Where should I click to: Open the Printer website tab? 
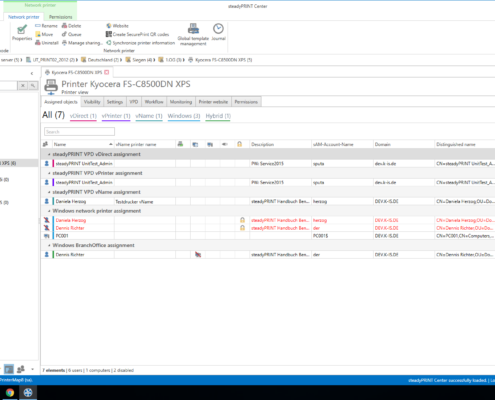tap(213, 102)
